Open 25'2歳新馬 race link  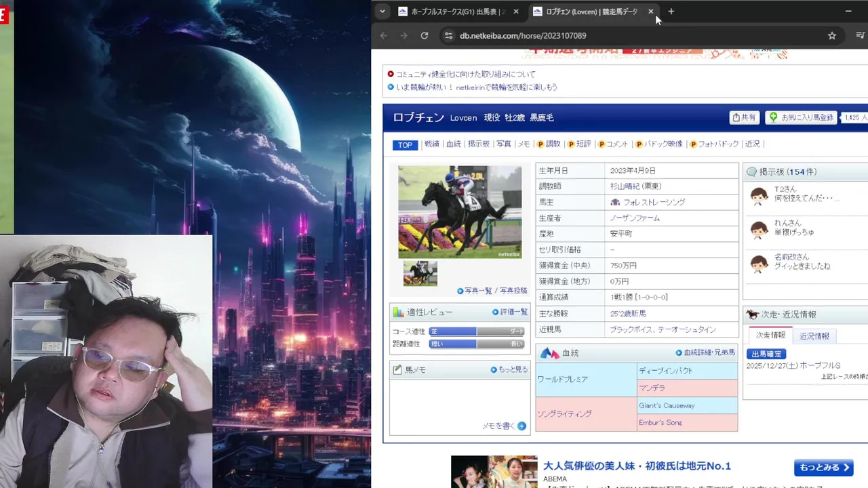coord(628,313)
